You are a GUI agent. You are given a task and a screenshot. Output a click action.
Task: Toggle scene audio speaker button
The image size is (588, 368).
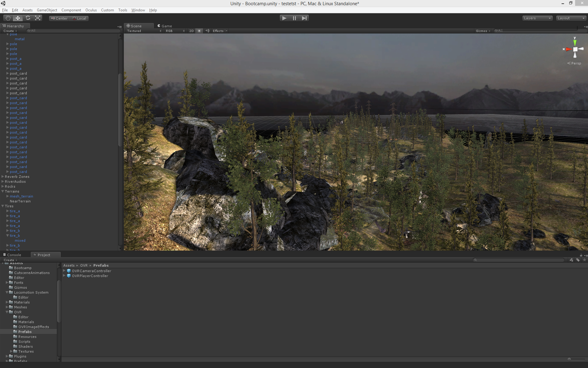(207, 31)
